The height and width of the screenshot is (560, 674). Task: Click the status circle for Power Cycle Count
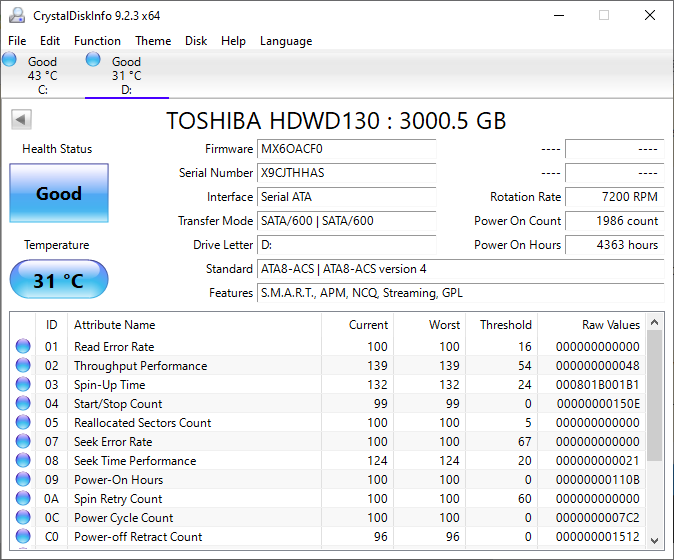point(23,517)
